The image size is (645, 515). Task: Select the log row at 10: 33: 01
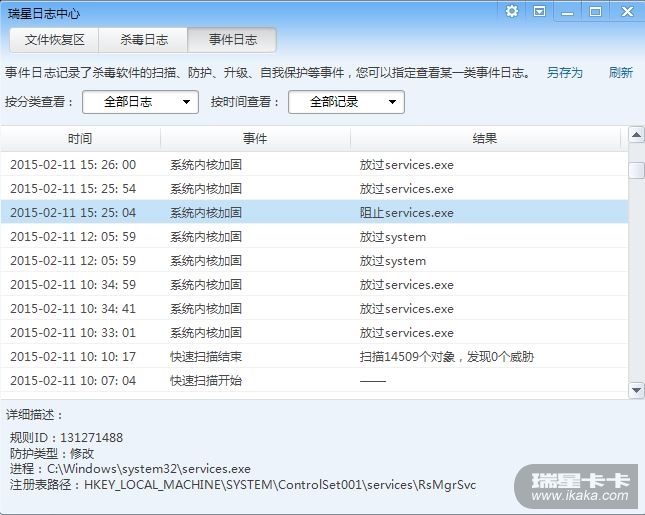pyautogui.click(x=314, y=332)
